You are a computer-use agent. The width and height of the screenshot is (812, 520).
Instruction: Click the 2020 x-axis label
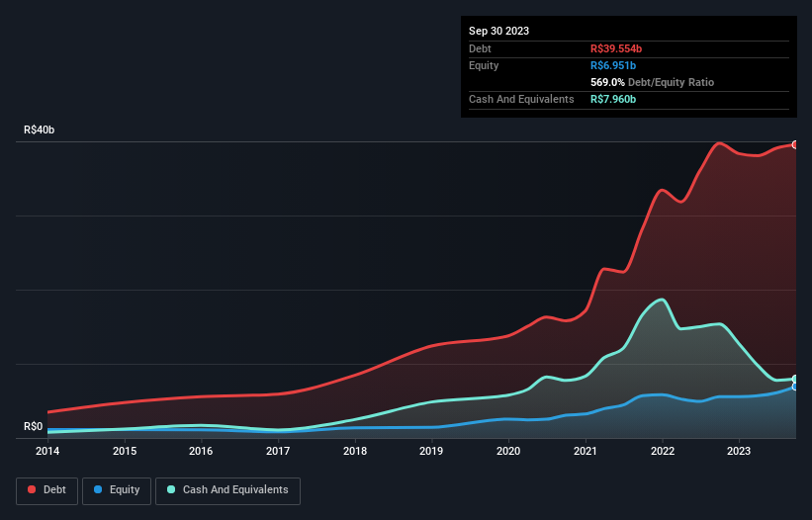[508, 451]
